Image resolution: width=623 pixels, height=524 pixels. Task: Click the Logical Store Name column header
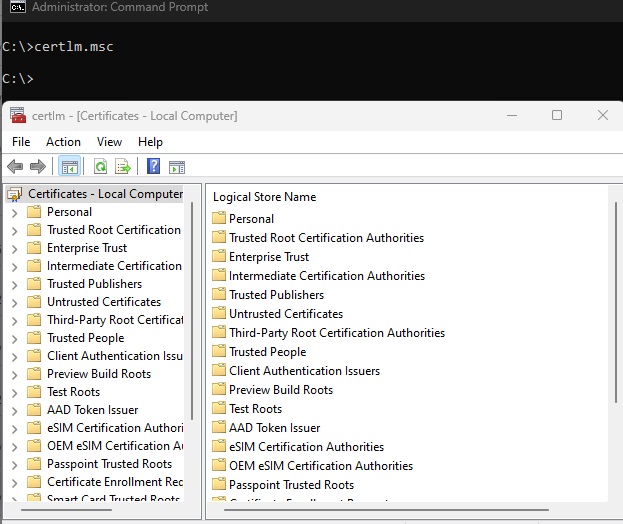(x=265, y=197)
